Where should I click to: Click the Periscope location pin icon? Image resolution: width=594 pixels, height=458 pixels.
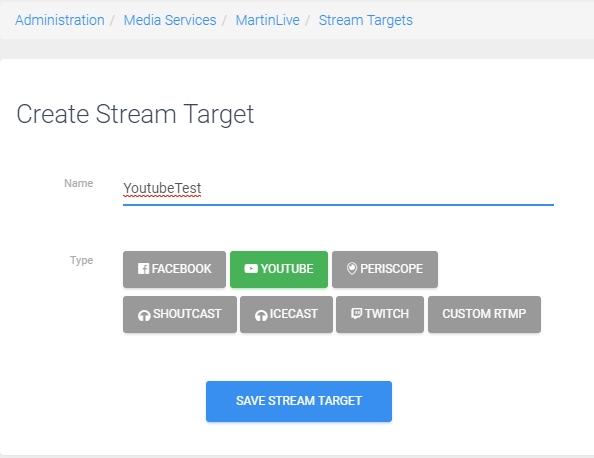pyautogui.click(x=352, y=269)
